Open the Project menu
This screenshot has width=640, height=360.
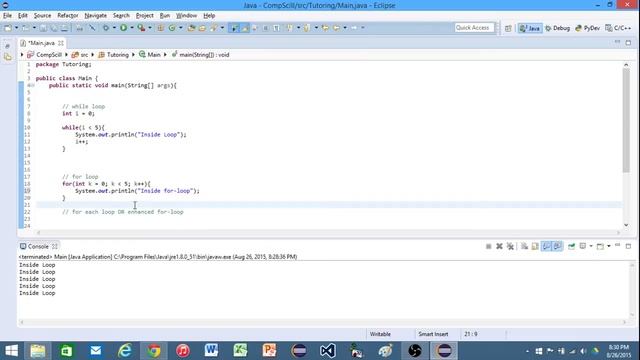pos(144,16)
